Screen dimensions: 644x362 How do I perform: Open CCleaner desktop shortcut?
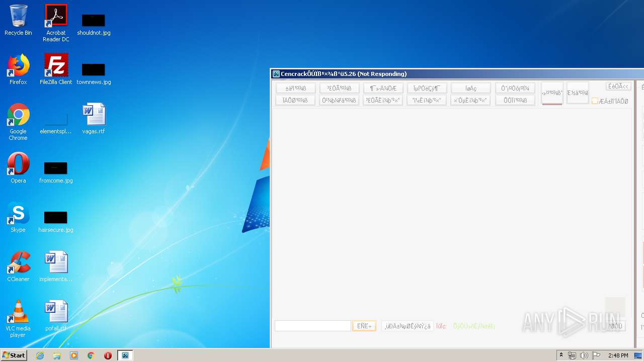(18, 266)
